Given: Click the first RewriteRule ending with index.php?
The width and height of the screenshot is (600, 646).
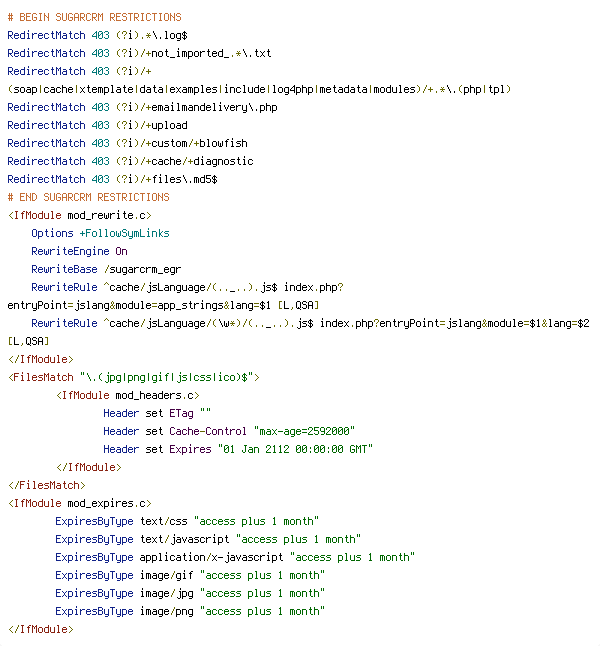Looking at the screenshot, I should (x=188, y=287).
